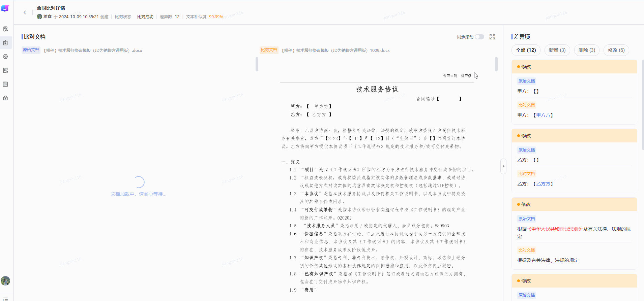Collapse the 差异项 panel with the arrow handle

(x=503, y=166)
